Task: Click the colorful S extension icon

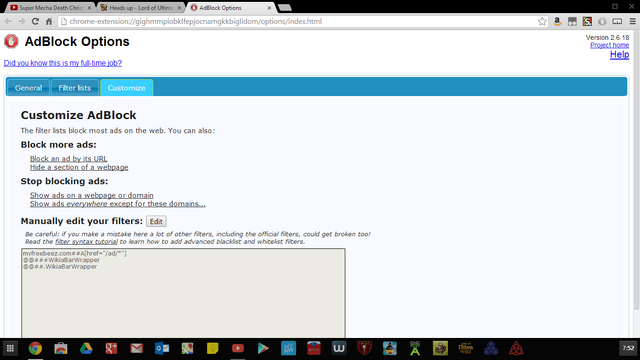Action: (x=587, y=21)
